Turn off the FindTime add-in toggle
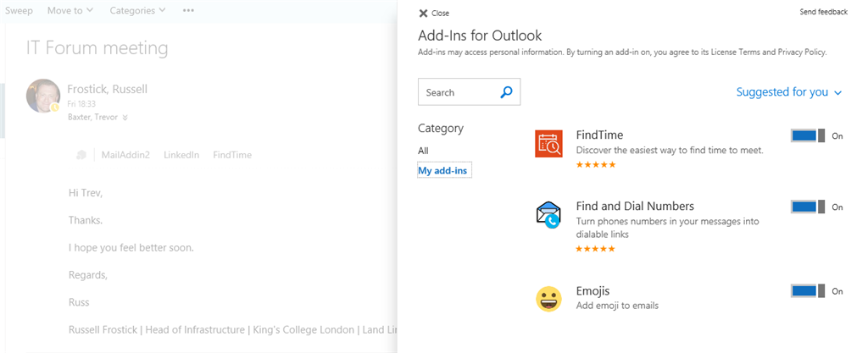868x353 pixels. point(807,135)
